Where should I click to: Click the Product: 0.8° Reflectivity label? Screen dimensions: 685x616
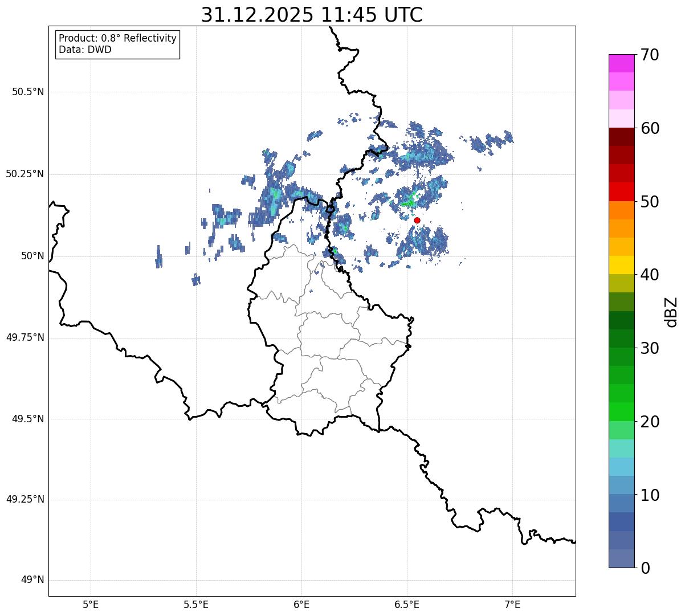pos(118,38)
